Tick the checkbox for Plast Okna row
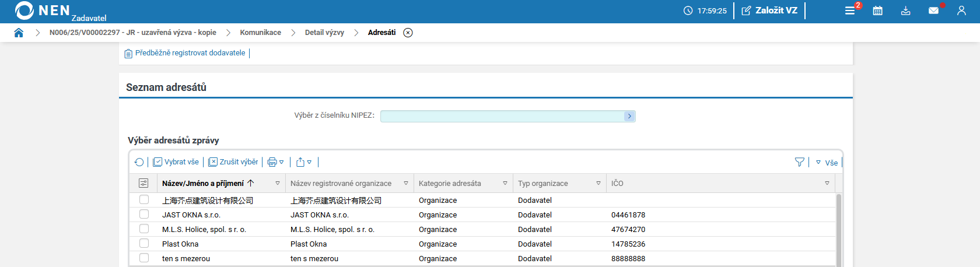980x267 pixels. click(144, 243)
